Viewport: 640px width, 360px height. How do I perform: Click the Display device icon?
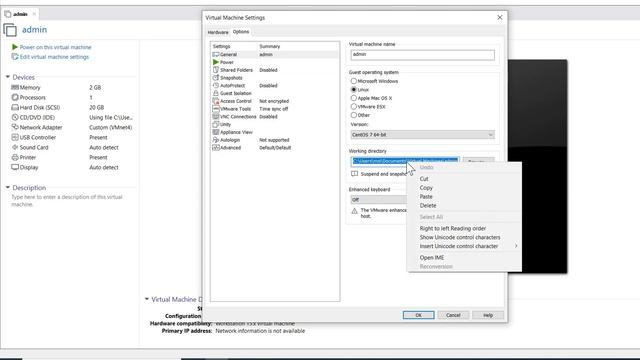tap(15, 167)
